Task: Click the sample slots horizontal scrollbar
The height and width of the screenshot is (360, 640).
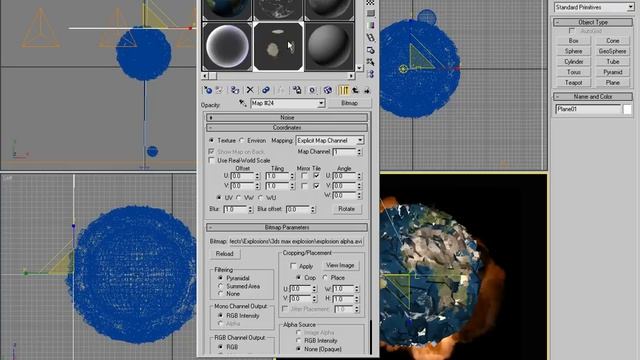Action: tap(278, 76)
